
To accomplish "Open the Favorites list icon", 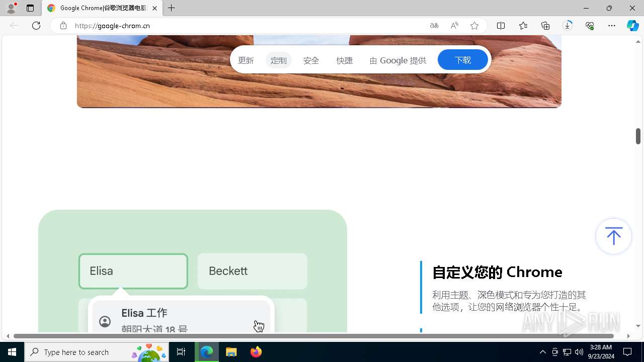I will tap(523, 26).
